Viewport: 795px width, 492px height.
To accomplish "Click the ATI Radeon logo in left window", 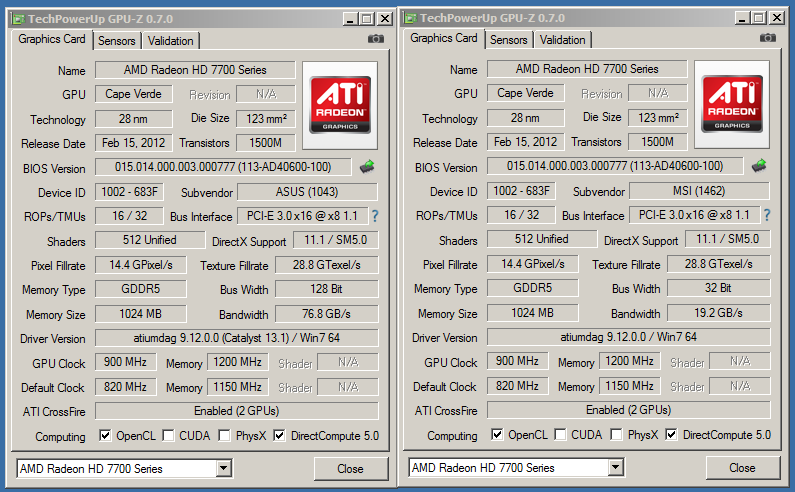I will coord(340,105).
